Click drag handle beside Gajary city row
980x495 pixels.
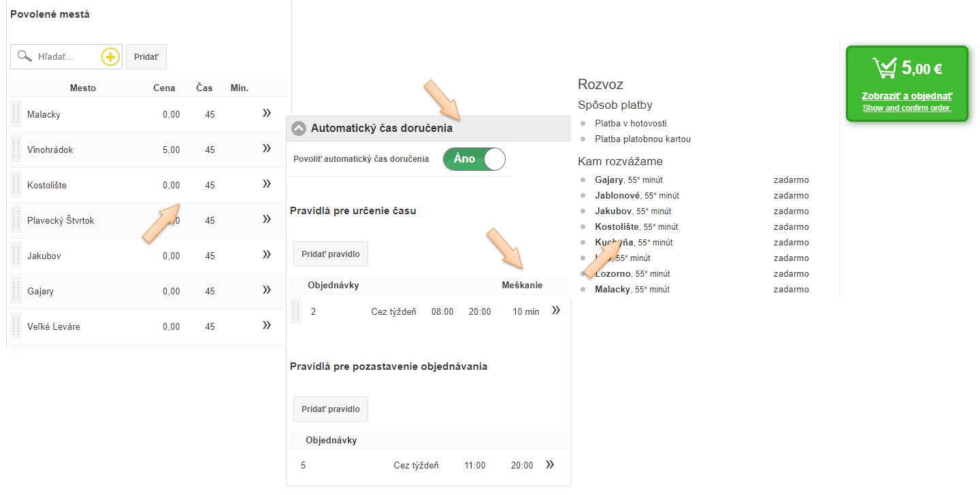coord(16,291)
